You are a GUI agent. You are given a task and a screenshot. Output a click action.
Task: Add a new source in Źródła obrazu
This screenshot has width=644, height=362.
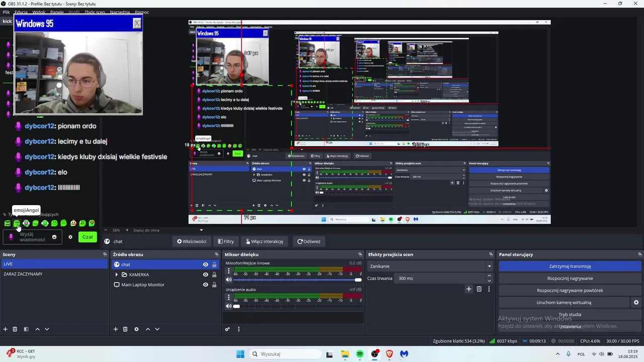(x=116, y=329)
